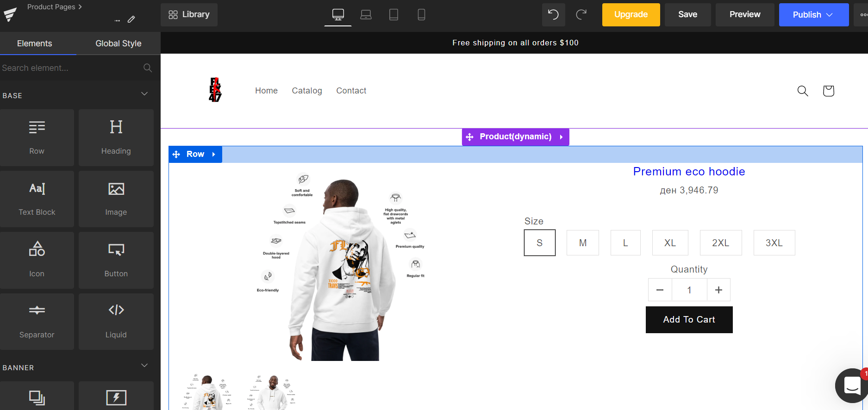Redo the last change
The height and width of the screenshot is (410, 868).
tap(581, 14)
